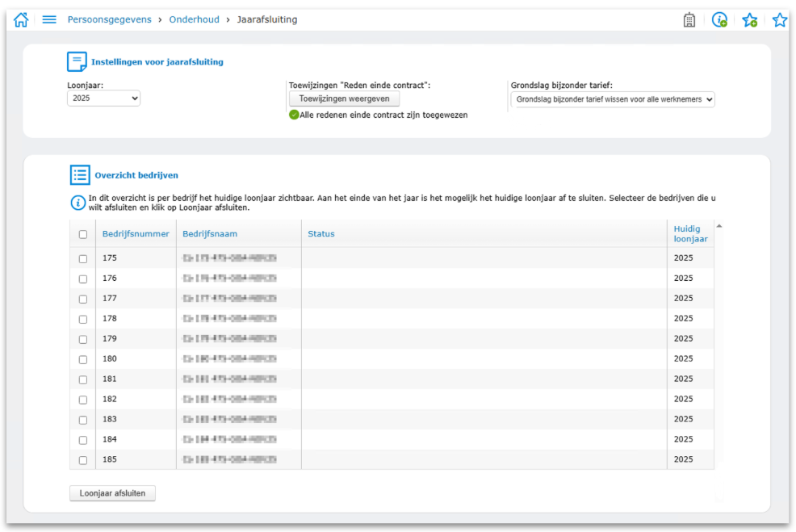Tick the select-all checkbox in table header

(x=82, y=234)
